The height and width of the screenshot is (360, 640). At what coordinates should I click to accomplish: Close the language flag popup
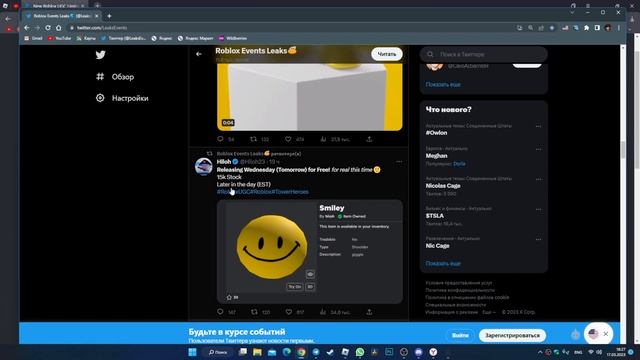point(606,334)
